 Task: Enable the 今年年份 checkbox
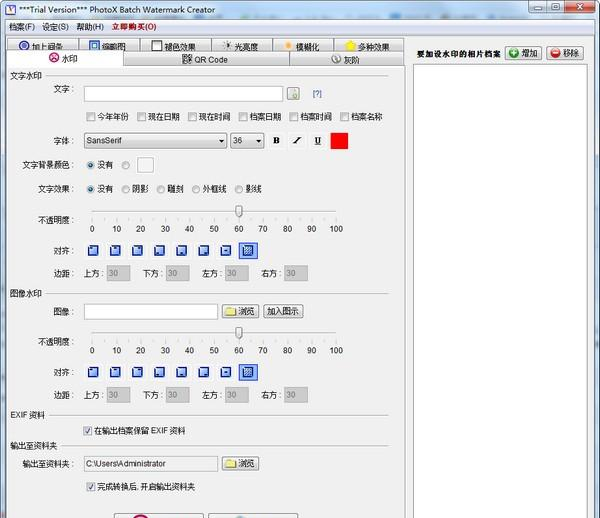coord(90,117)
